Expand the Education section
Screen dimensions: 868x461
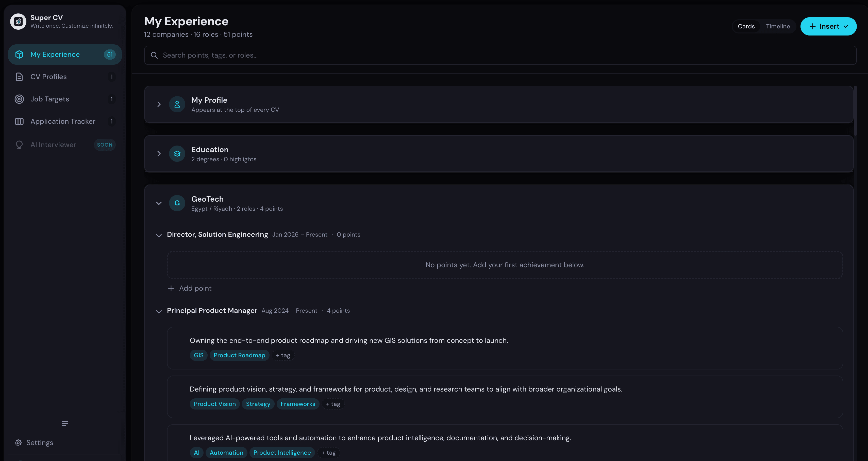click(159, 154)
